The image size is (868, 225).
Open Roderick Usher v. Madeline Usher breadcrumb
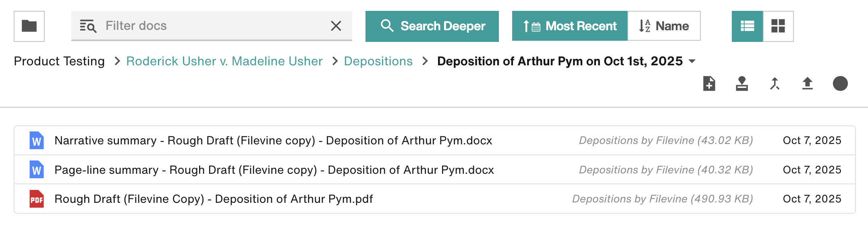[224, 61]
